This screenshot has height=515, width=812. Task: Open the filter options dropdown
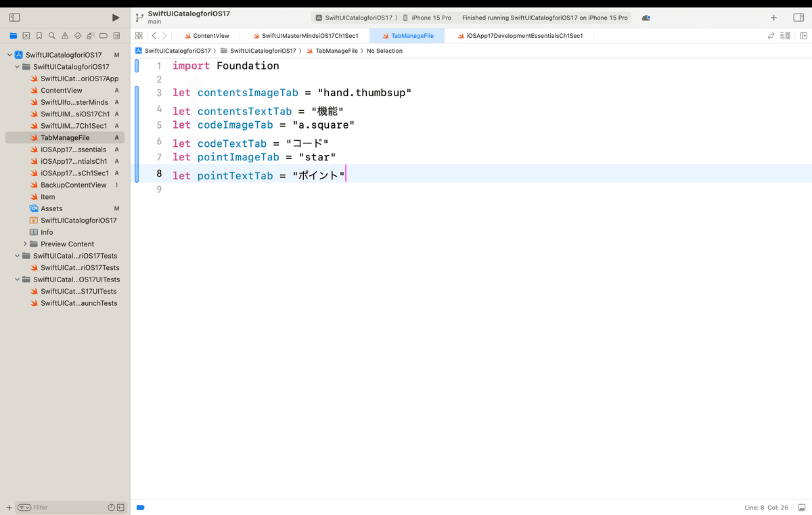(x=24, y=507)
